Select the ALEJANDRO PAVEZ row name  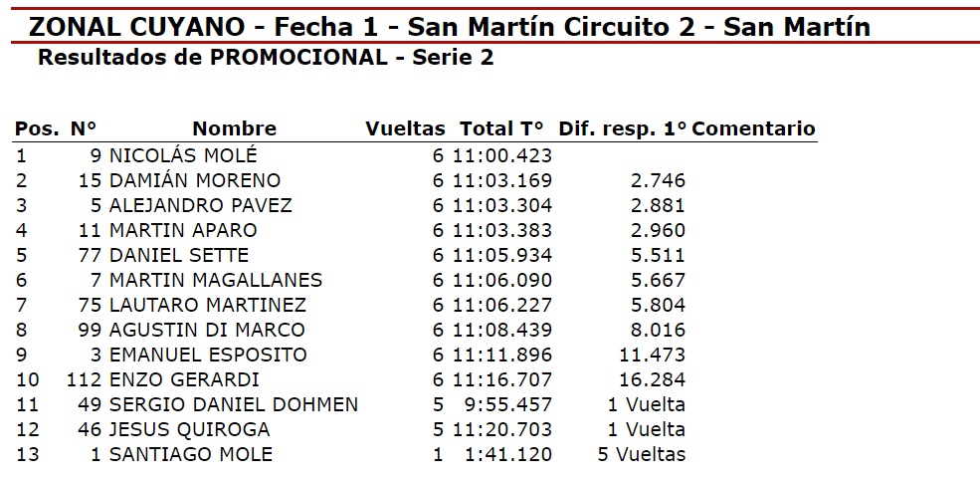(x=200, y=205)
